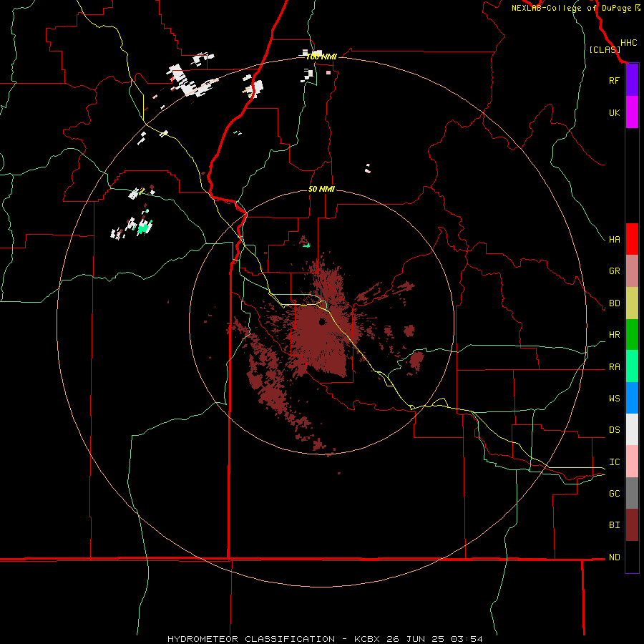This screenshot has width=644, height=644.
Task: Pick the HR green legend swatch
Action: click(x=632, y=335)
